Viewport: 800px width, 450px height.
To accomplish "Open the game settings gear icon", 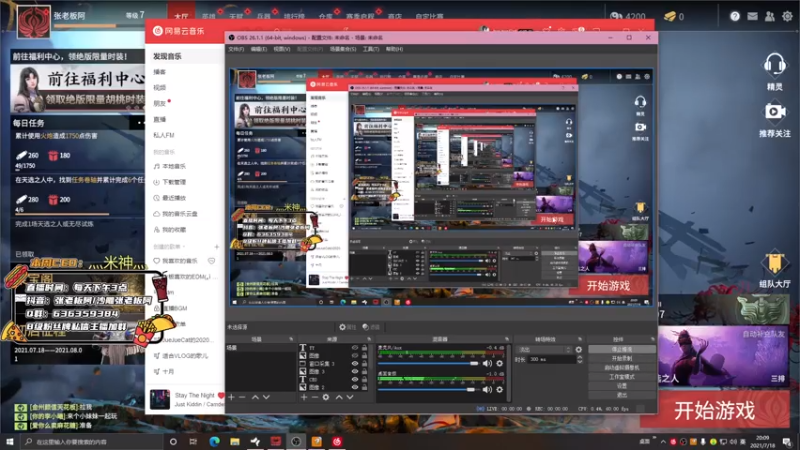I will click(787, 16).
